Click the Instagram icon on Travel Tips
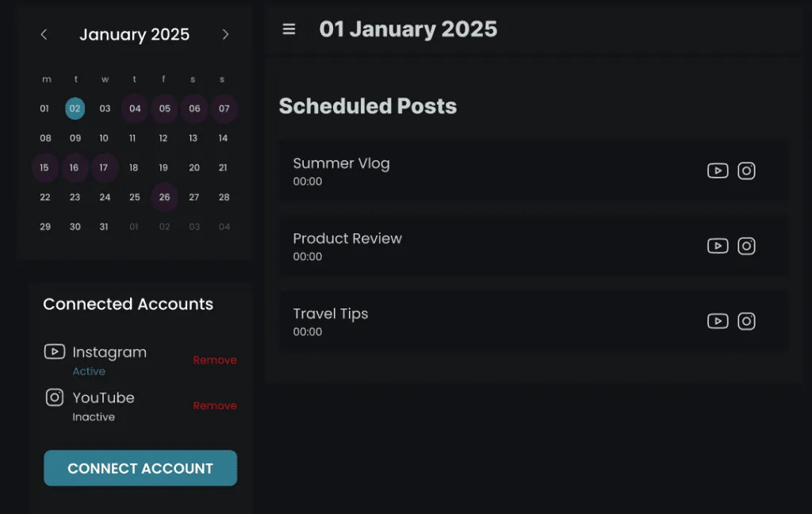 [x=746, y=321]
